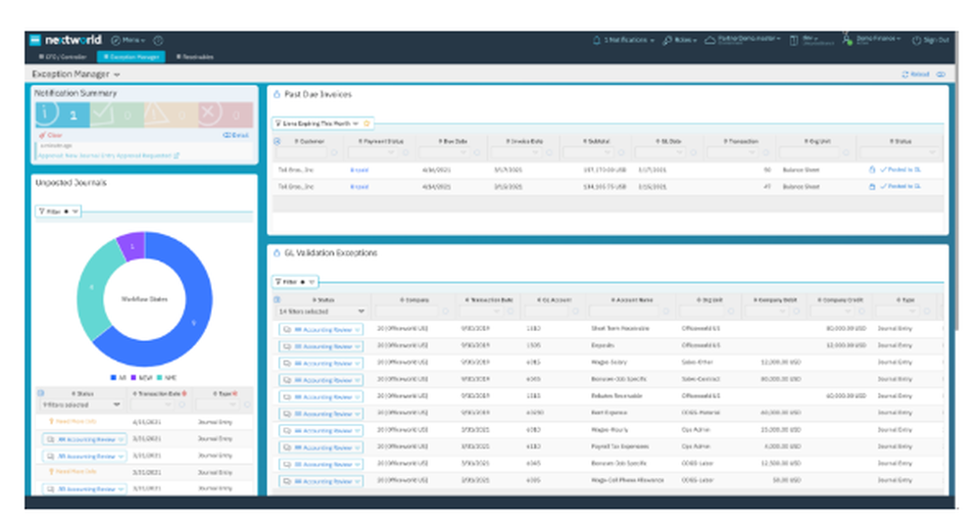Click the Past Due Invoices pin icon
The width and height of the screenshot is (980, 524).
(277, 94)
